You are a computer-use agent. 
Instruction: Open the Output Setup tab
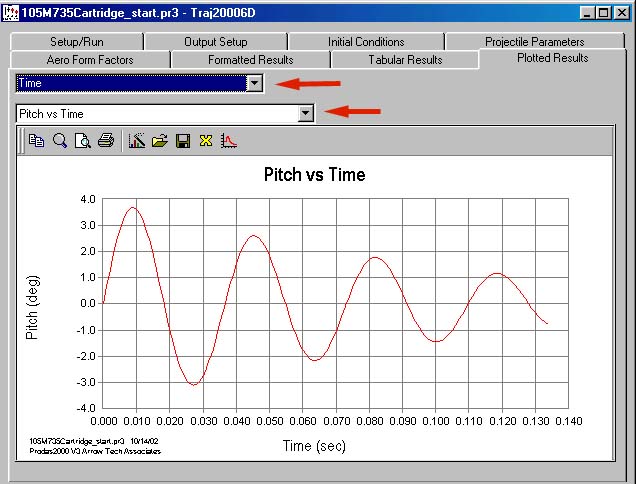(215, 42)
